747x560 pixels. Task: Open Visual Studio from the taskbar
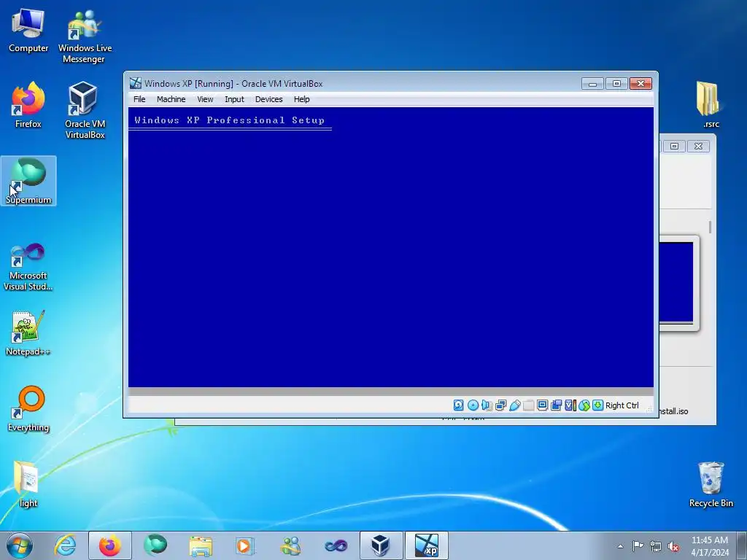[x=336, y=545]
